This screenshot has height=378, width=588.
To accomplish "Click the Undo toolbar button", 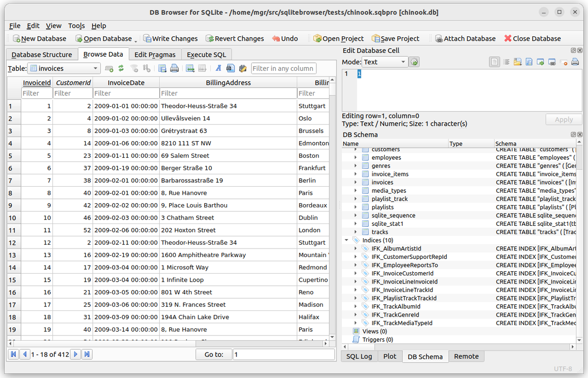I will (285, 39).
